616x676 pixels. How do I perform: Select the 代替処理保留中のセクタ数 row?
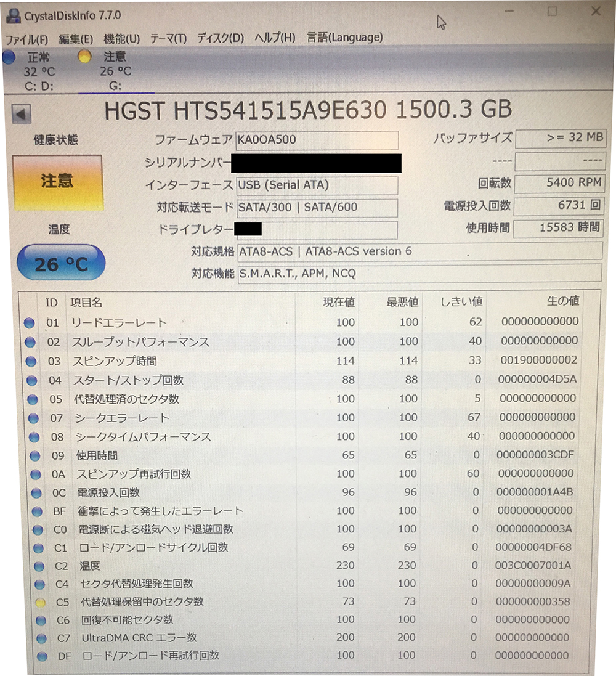click(142, 601)
